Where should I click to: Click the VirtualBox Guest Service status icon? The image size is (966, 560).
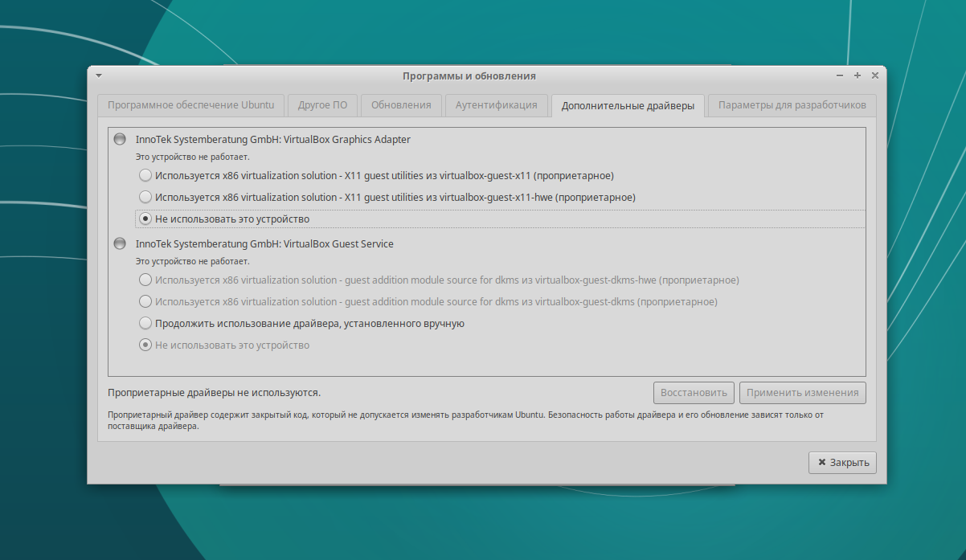[120, 243]
